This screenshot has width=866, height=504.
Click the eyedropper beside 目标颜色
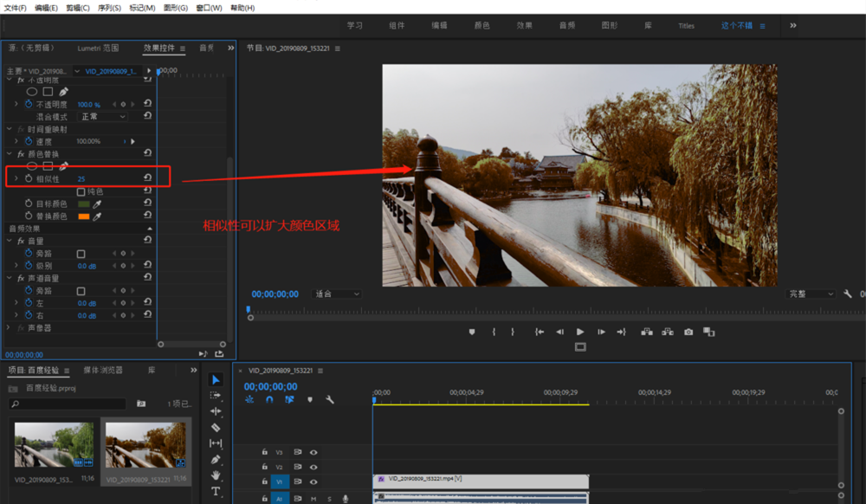(97, 204)
